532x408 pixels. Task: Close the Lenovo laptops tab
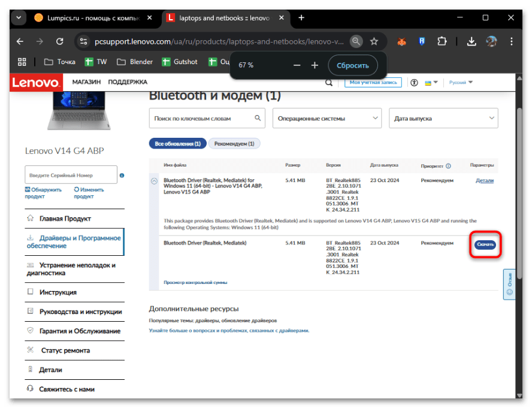(281, 17)
